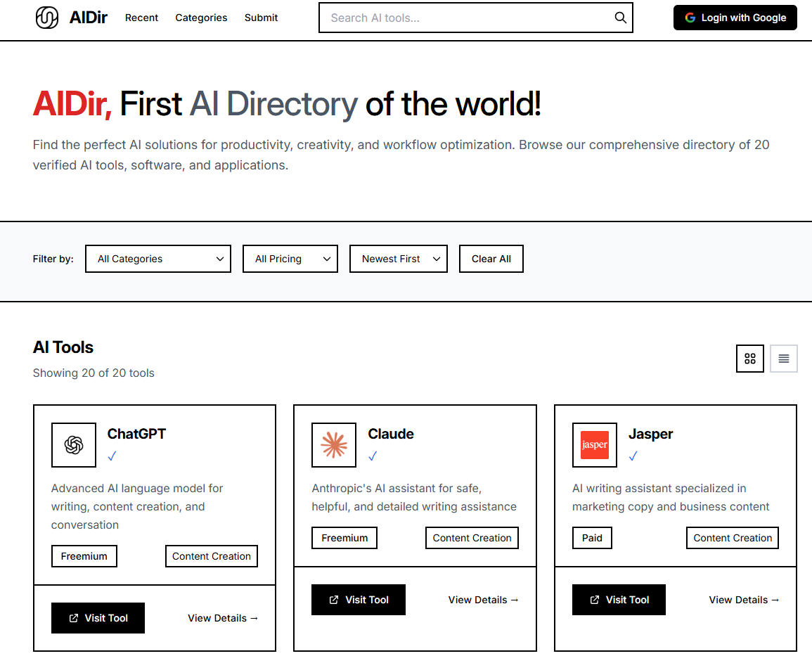Viewport: 812px width, 656px height.
Task: Open the Submit nav link
Action: click(261, 18)
